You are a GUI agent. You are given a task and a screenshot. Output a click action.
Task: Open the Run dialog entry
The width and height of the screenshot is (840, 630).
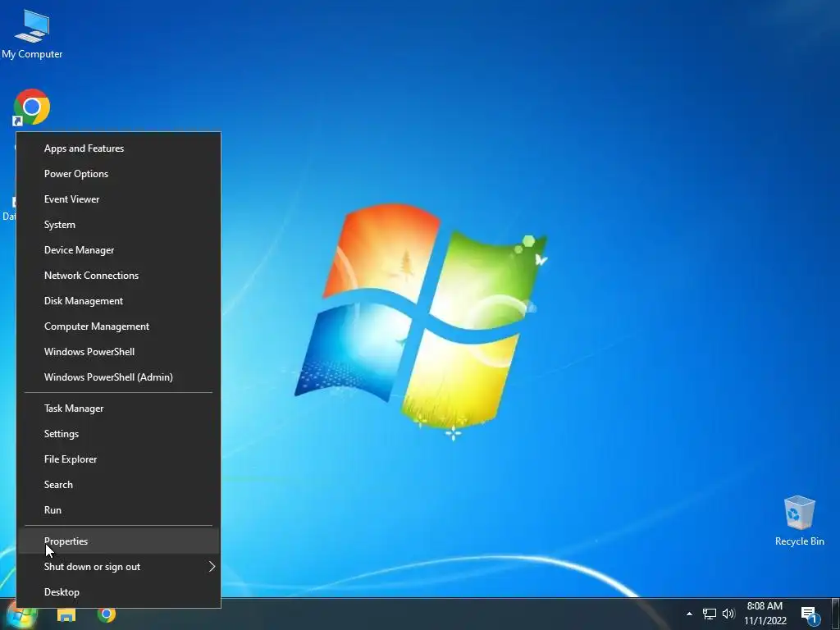118,510
